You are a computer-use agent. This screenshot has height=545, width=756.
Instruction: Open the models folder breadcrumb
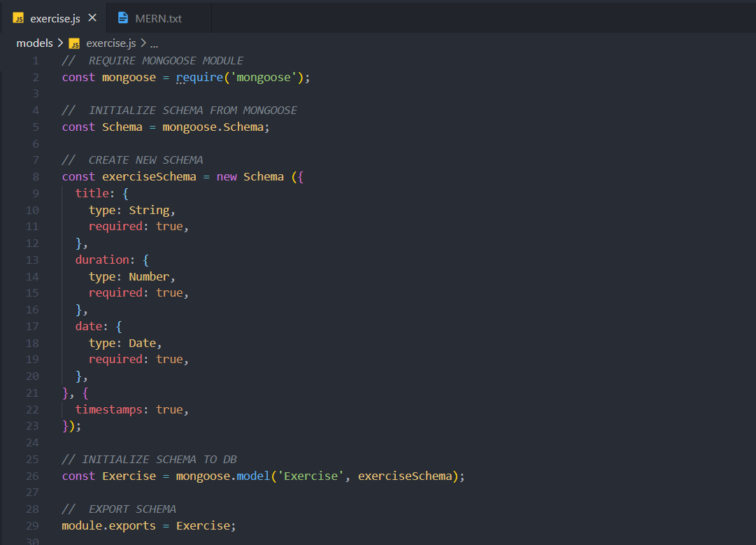click(x=34, y=43)
